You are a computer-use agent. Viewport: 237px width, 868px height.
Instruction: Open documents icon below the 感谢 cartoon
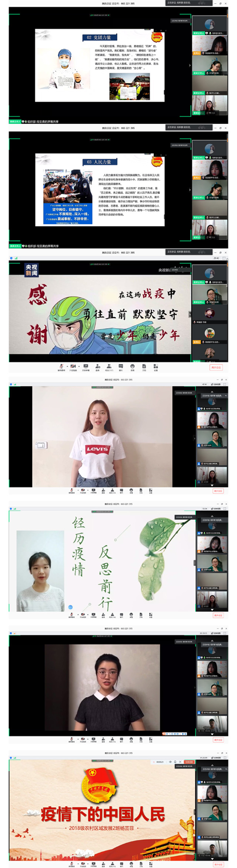pyautogui.click(x=144, y=366)
